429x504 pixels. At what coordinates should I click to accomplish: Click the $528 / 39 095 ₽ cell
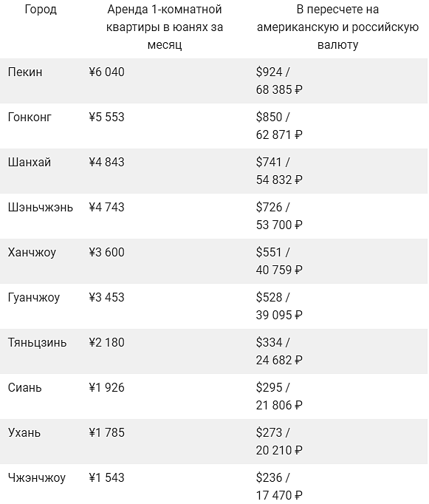tap(279, 306)
